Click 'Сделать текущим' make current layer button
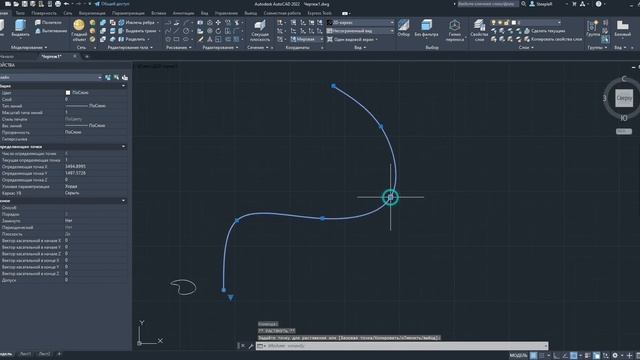 544,31
